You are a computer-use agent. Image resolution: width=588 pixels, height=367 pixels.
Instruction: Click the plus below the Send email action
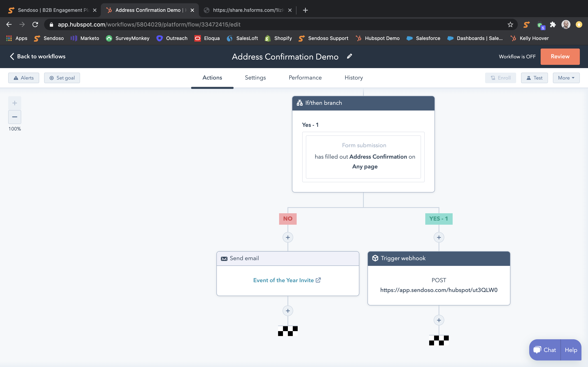[288, 311]
